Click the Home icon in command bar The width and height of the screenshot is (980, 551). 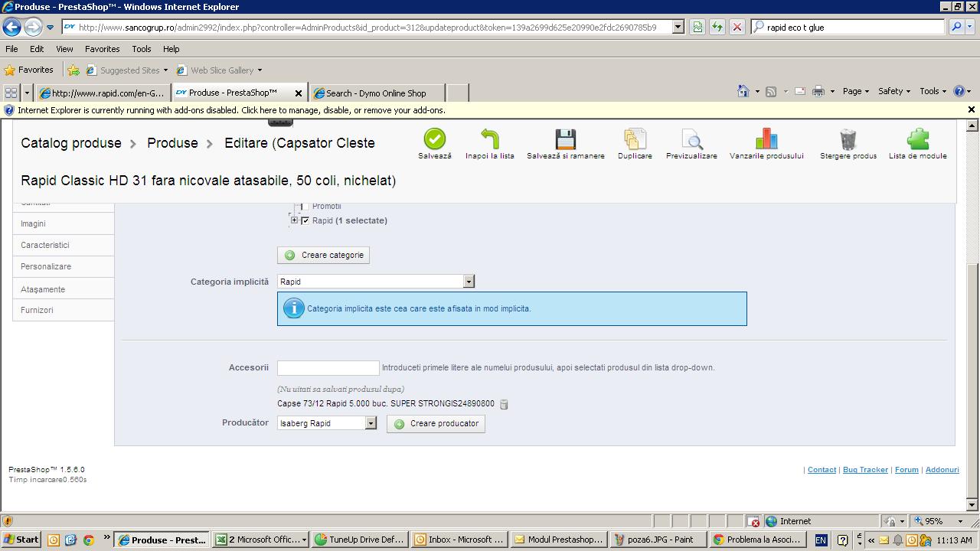click(743, 91)
